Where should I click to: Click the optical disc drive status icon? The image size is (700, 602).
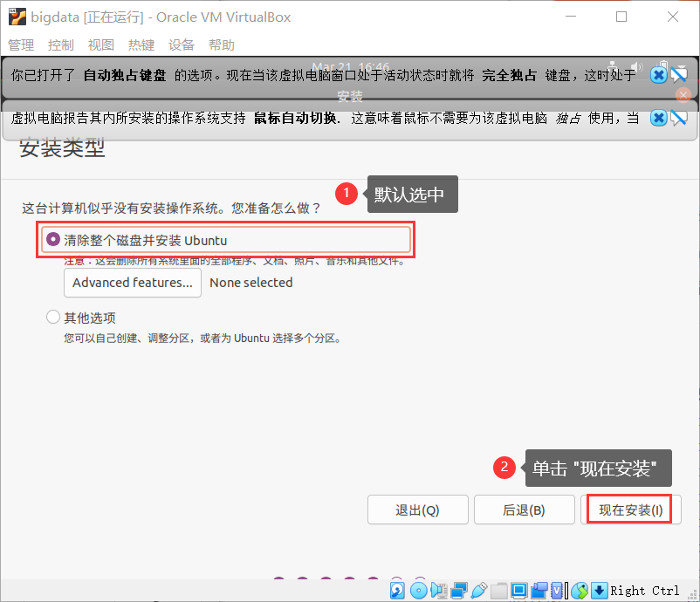[418, 591]
